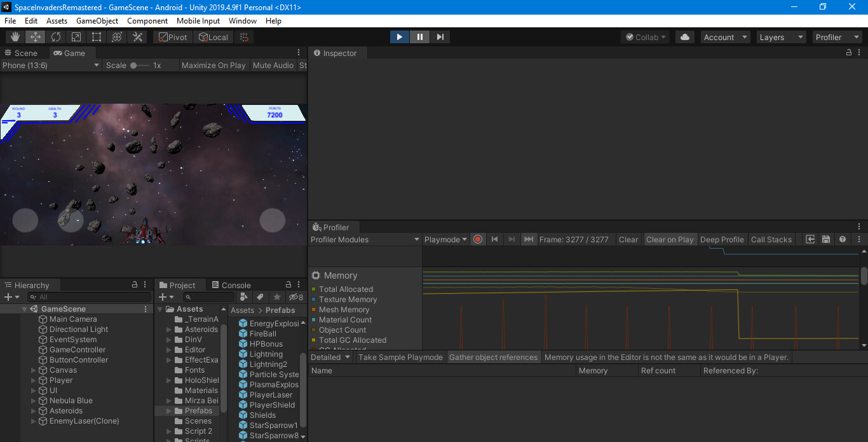
Task: Toggle Profiler recording with the red record button
Action: click(477, 239)
